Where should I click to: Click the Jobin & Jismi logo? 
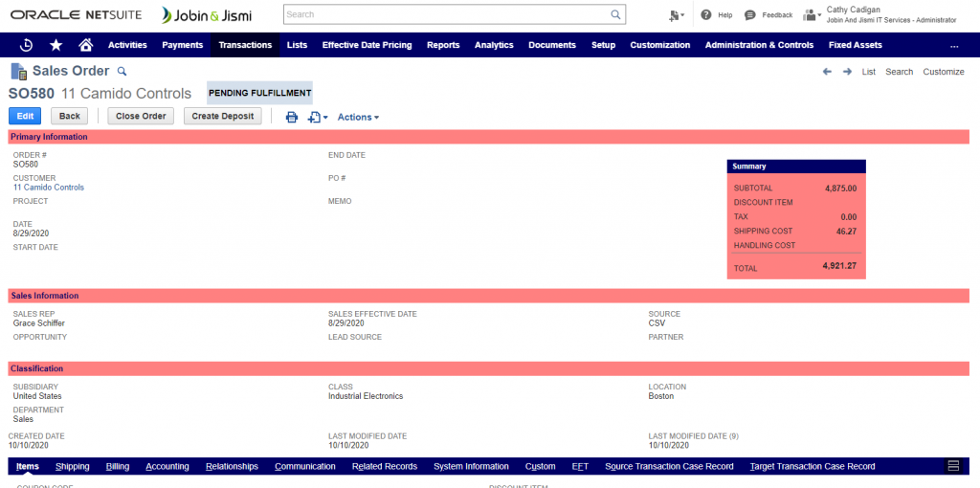pyautogui.click(x=207, y=15)
